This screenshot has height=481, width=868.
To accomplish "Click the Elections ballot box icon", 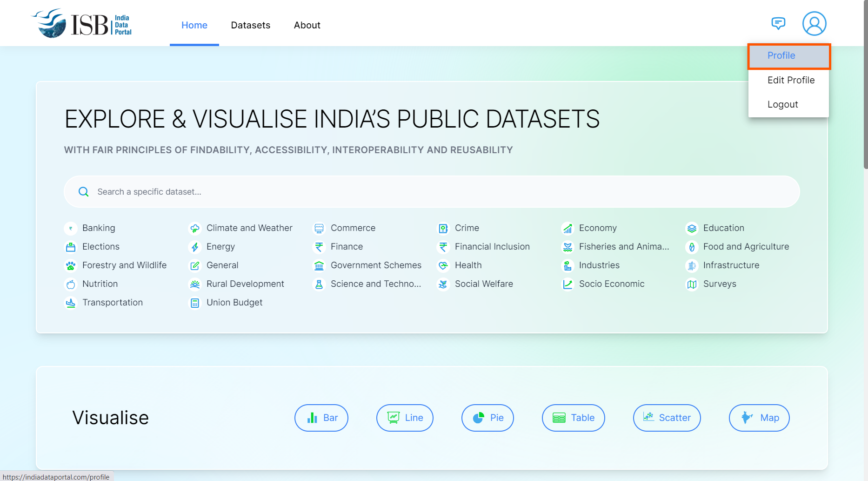I will tap(71, 247).
